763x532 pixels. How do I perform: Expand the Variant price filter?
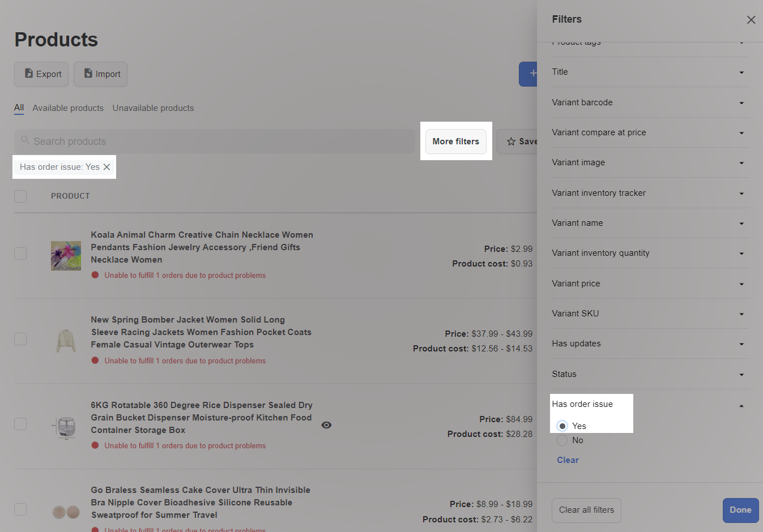[x=650, y=284]
